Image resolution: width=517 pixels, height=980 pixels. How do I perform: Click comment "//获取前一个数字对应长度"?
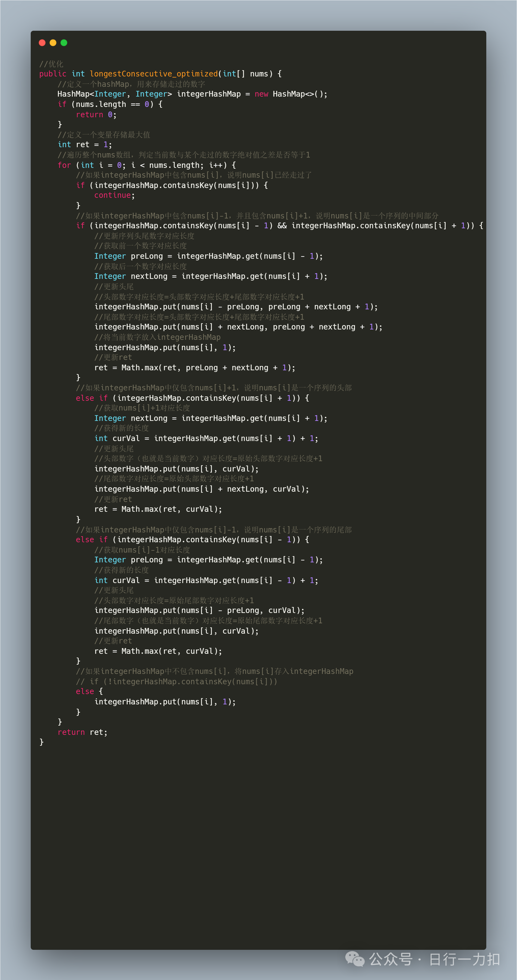click(141, 246)
